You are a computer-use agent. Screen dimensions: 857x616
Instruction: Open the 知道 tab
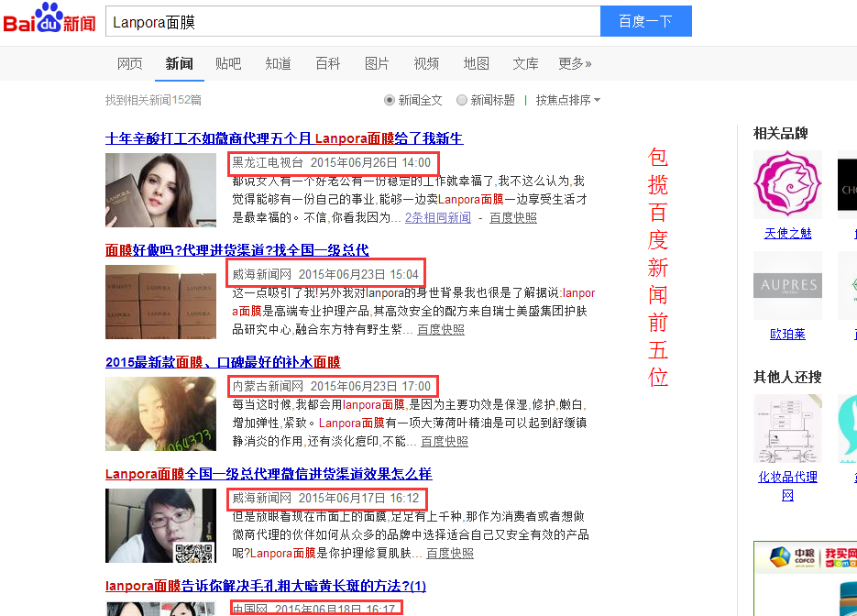pyautogui.click(x=278, y=63)
